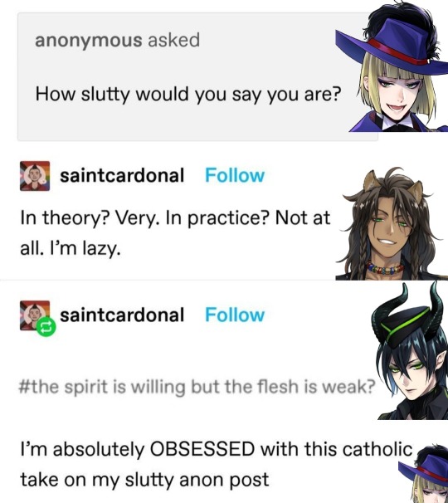The height and width of the screenshot is (503, 448).
Task: Open saintcardonal's avatar on the reblogged post
Action: (x=35, y=315)
